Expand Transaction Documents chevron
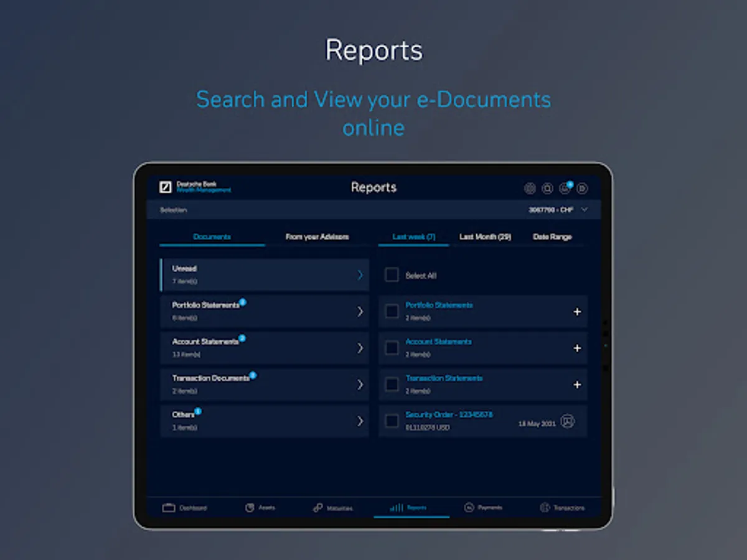Viewport: 747px width, 560px height. [360, 385]
